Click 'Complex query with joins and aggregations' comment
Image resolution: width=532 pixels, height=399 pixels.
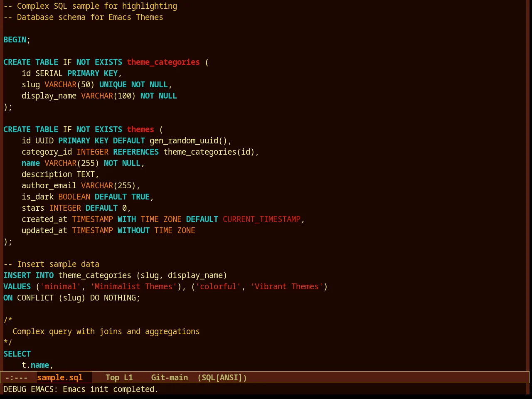pos(106,331)
